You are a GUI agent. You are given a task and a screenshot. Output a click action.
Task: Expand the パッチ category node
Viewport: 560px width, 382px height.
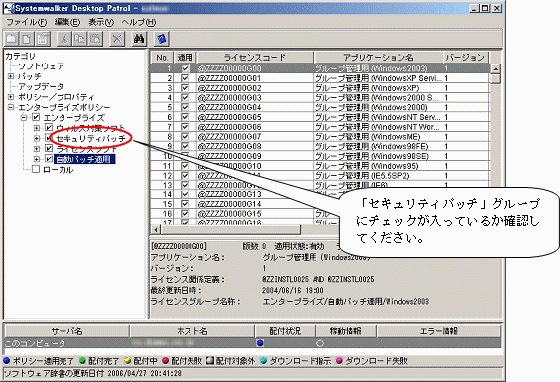click(11, 76)
